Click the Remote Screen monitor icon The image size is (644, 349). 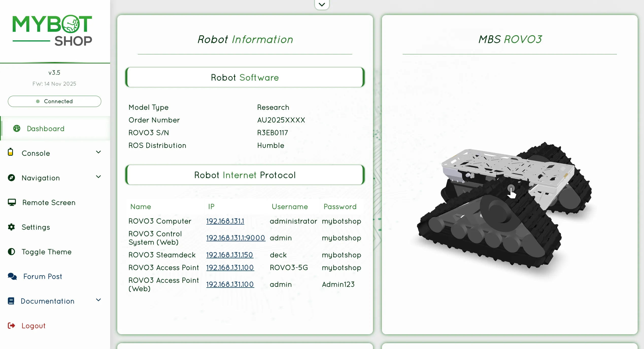point(12,202)
